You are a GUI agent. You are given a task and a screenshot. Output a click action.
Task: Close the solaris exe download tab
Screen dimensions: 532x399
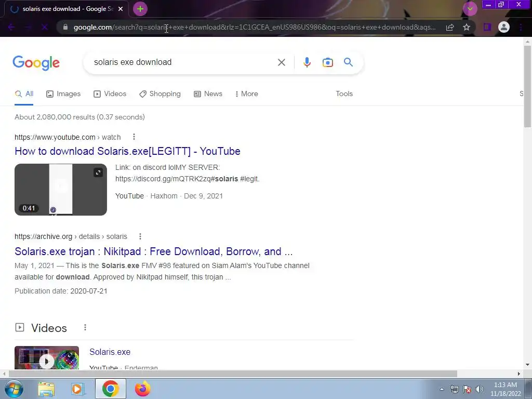click(x=121, y=9)
